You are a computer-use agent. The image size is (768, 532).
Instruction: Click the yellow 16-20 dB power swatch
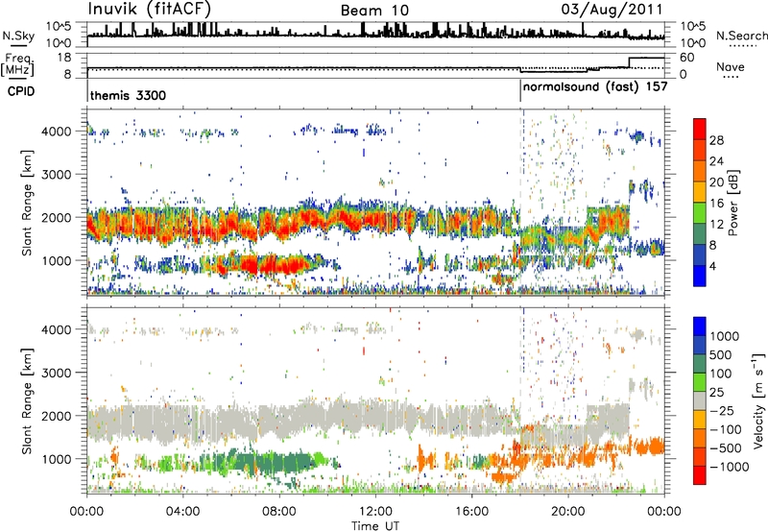700,192
